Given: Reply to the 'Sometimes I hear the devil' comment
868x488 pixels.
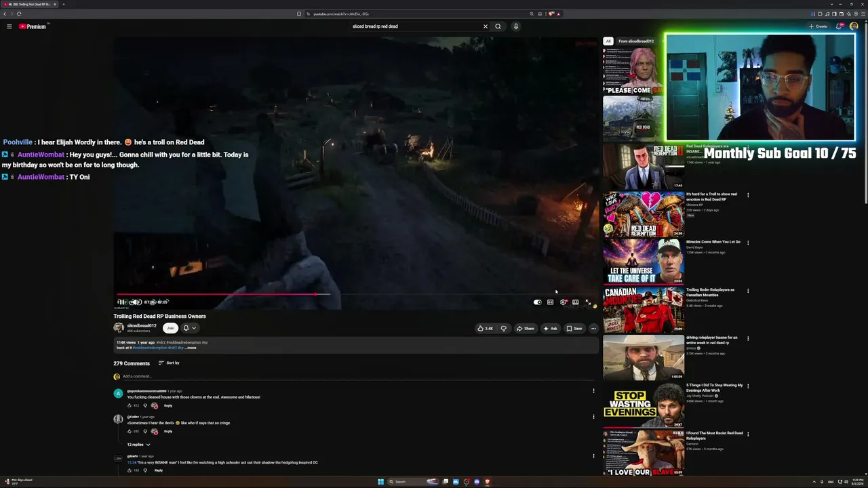Looking at the screenshot, I should [168, 431].
